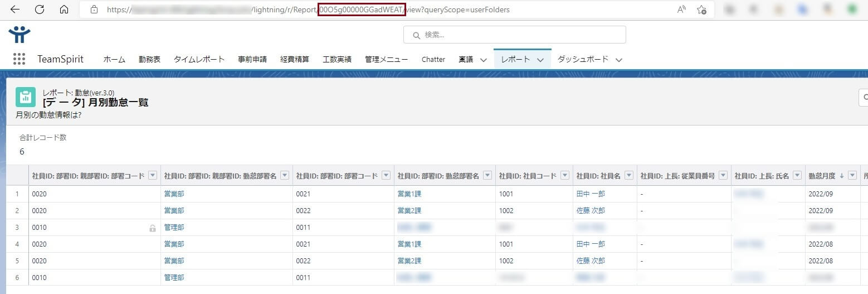This screenshot has height=294, width=868.
Task: Open the 勤務表 tab
Action: pos(149,59)
